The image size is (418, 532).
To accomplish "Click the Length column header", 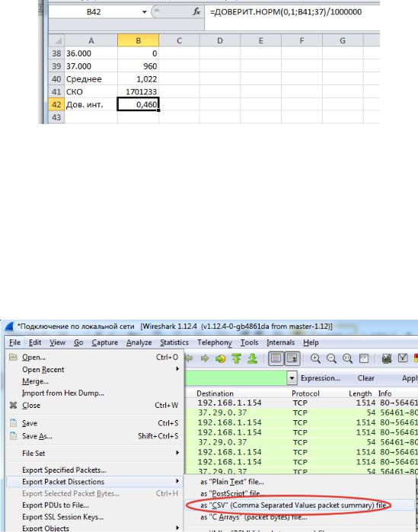I will coord(360,393).
